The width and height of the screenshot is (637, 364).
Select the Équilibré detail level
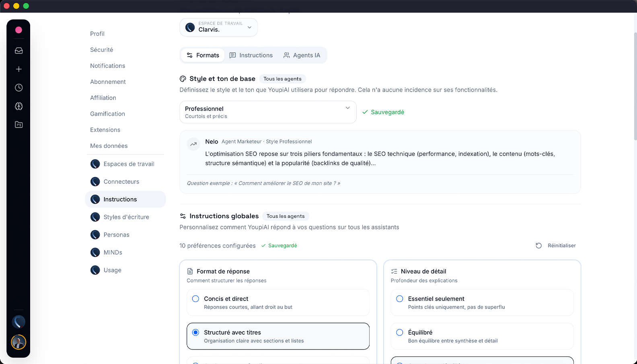[400, 333]
